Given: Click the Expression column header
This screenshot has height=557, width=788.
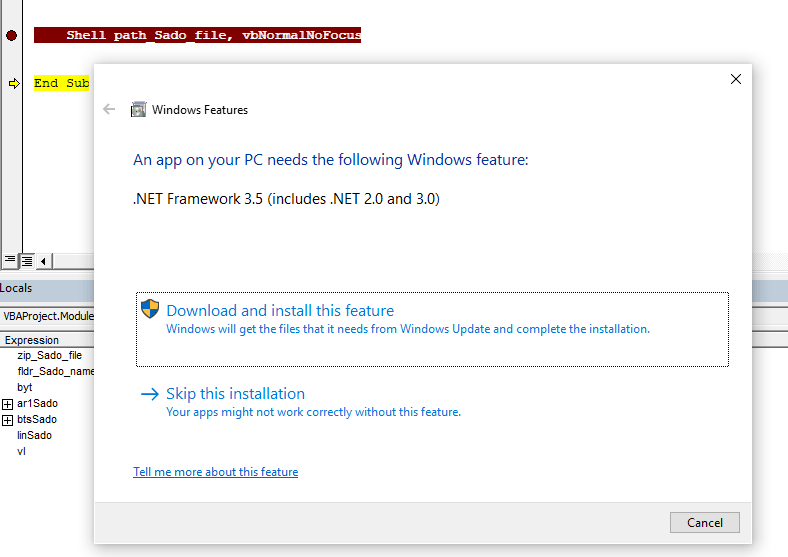Looking at the screenshot, I should (31, 340).
